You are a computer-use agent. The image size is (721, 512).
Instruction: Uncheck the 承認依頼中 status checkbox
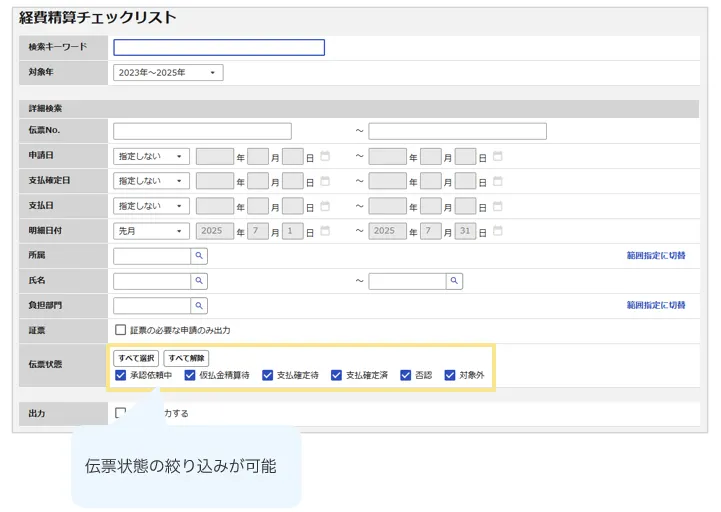pos(121,375)
